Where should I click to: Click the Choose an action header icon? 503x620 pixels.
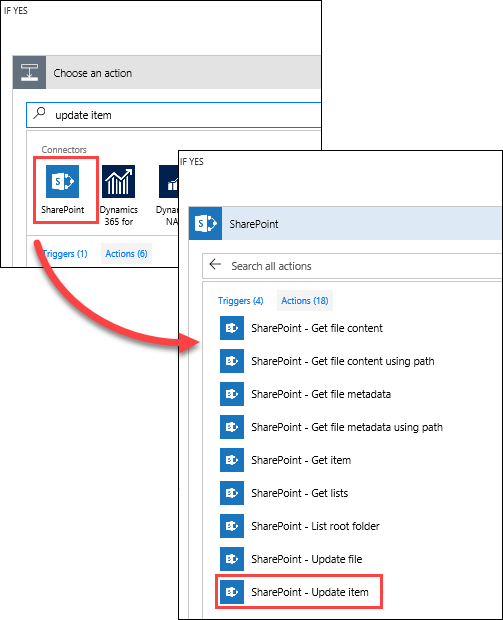pos(30,72)
